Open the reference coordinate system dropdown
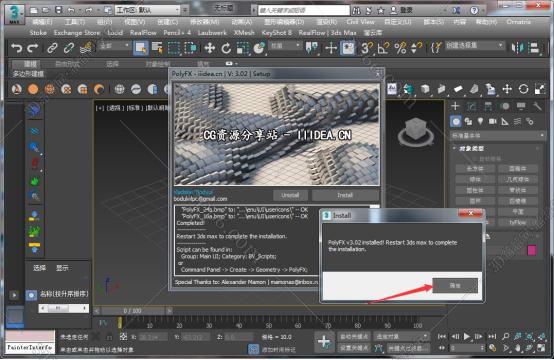 tap(285, 46)
